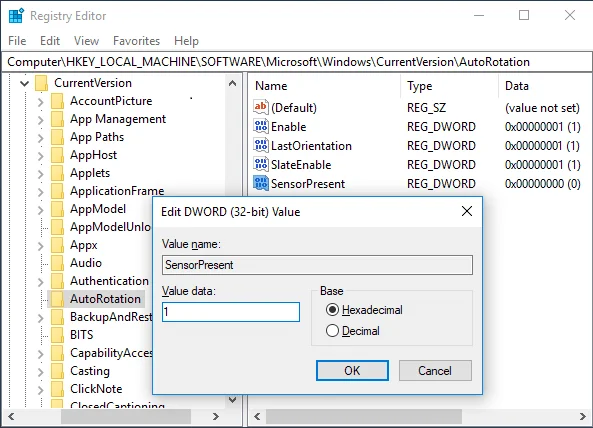
Task: Click the ClickNote folder icon
Action: coord(57,389)
